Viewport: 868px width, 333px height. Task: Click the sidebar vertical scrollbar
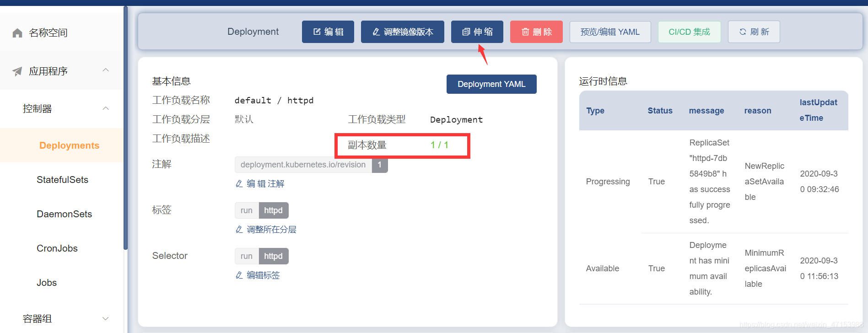coord(125,128)
